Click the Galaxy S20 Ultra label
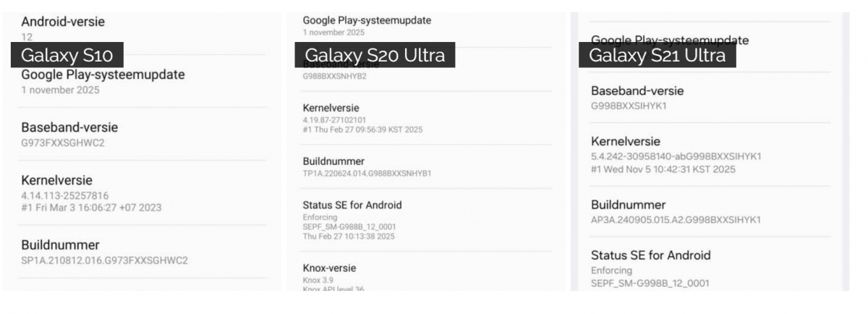The width and height of the screenshot is (868, 314). (x=375, y=54)
